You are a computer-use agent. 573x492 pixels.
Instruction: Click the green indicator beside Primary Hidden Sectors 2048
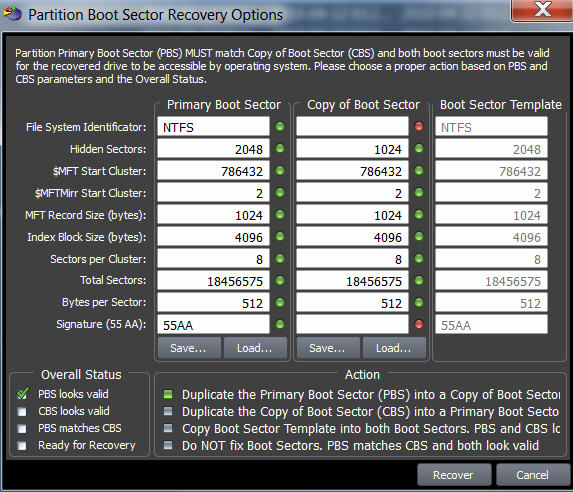[280, 148]
